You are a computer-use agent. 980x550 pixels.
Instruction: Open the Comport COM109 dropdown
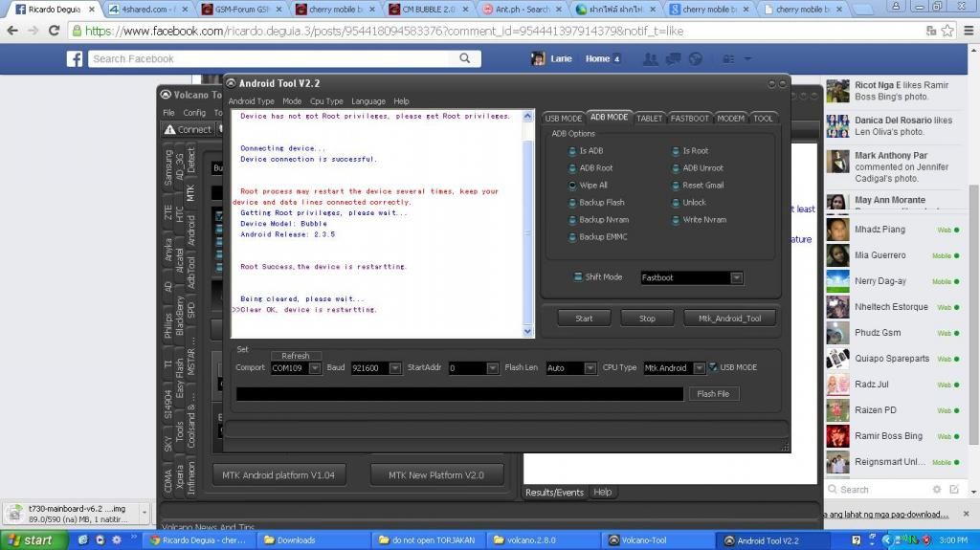tap(315, 368)
